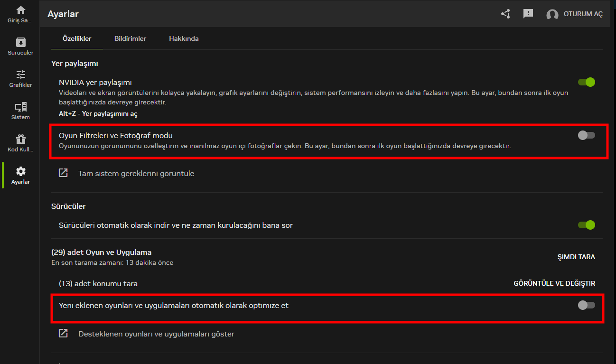Click the share icon in header
The height and width of the screenshot is (364, 616).
tap(505, 14)
